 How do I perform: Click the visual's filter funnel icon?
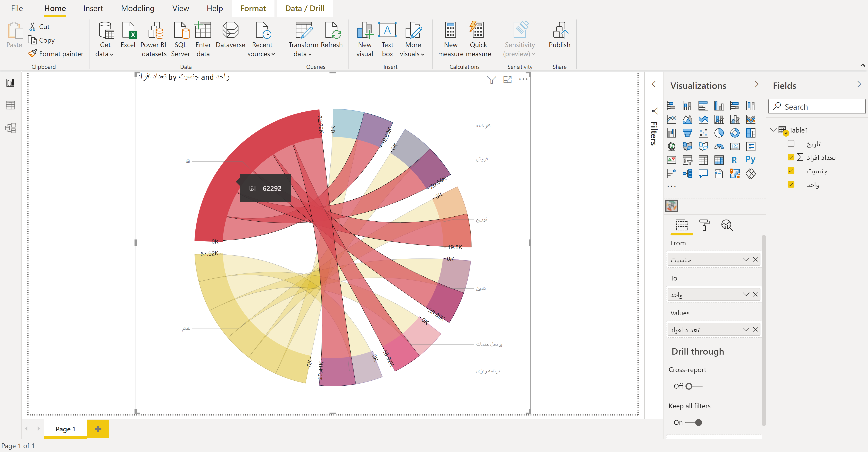coord(491,80)
